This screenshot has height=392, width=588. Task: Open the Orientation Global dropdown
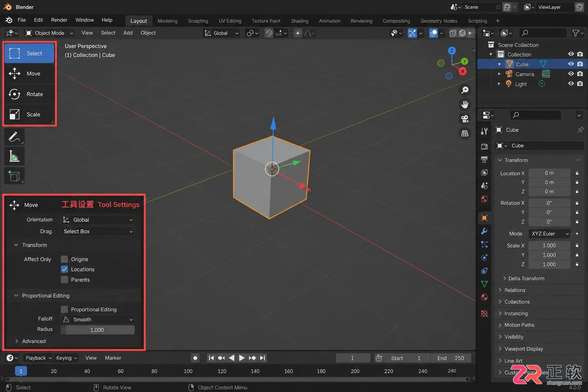(98, 220)
